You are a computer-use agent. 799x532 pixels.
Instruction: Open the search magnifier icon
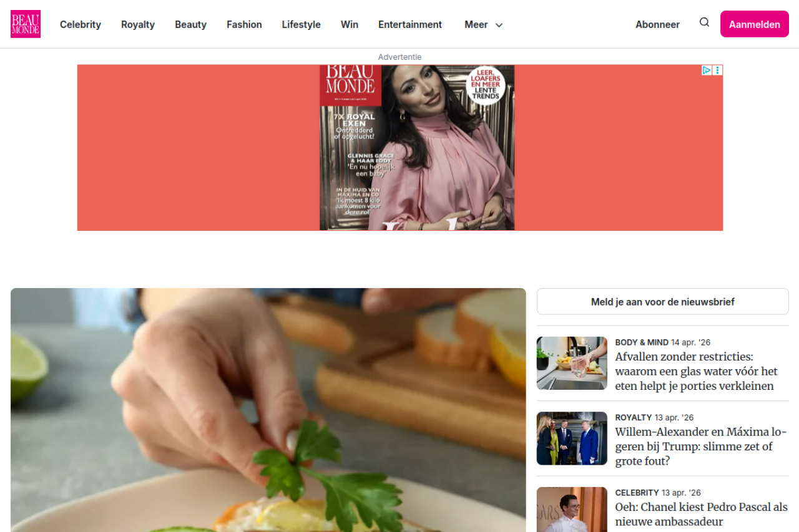(x=704, y=22)
